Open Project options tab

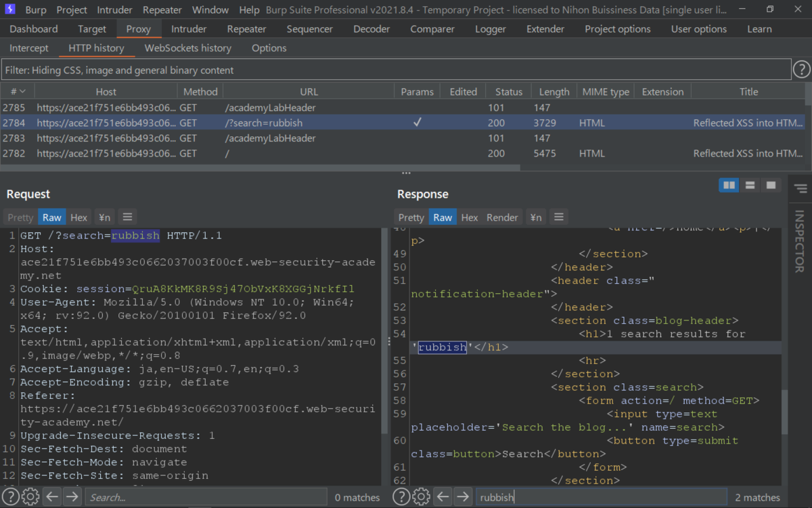click(x=618, y=29)
